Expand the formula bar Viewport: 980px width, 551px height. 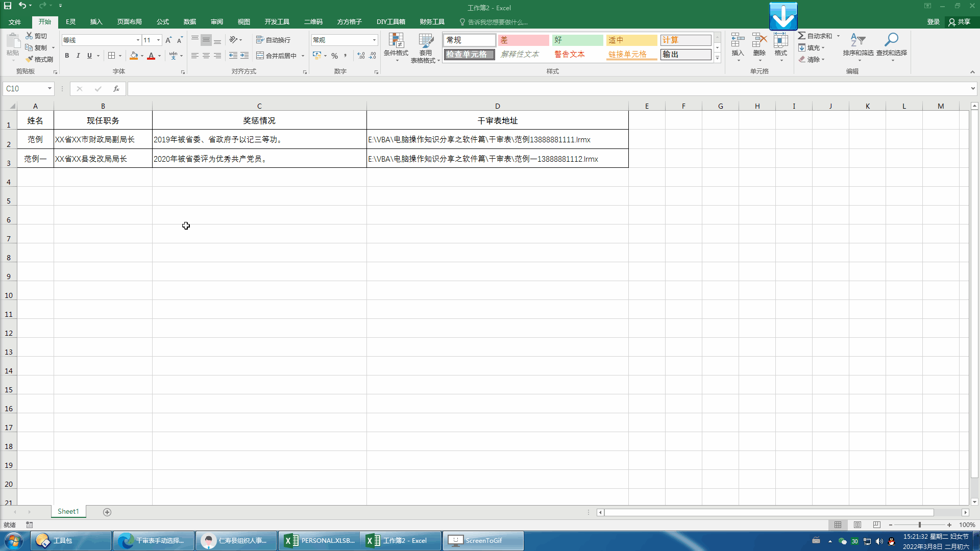click(x=973, y=88)
